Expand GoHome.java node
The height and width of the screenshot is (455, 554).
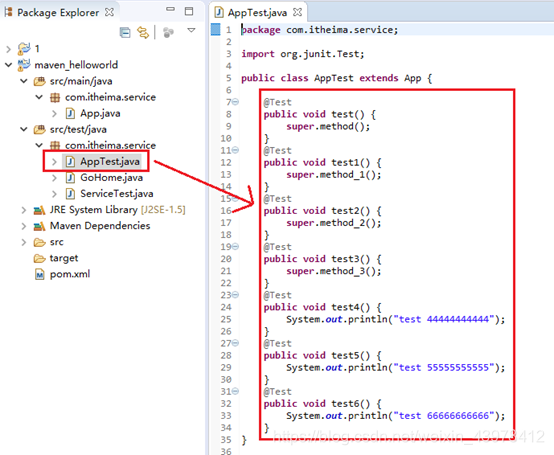pyautogui.click(x=54, y=178)
